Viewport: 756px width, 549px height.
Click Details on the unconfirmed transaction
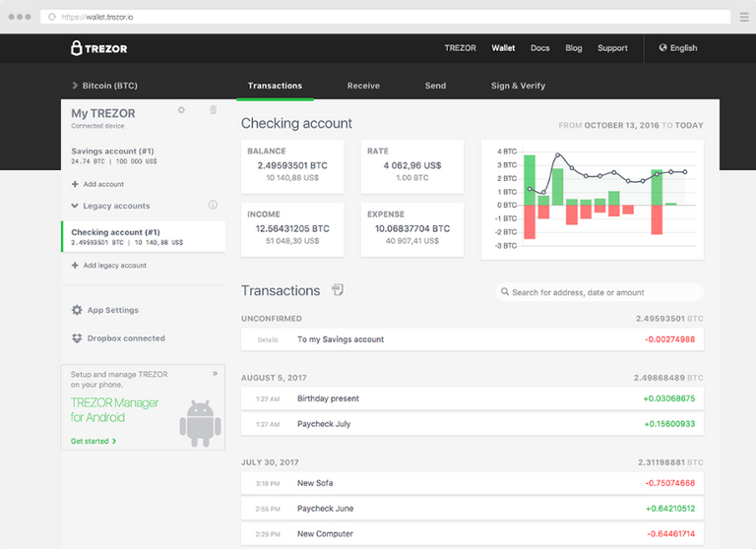[x=268, y=339]
